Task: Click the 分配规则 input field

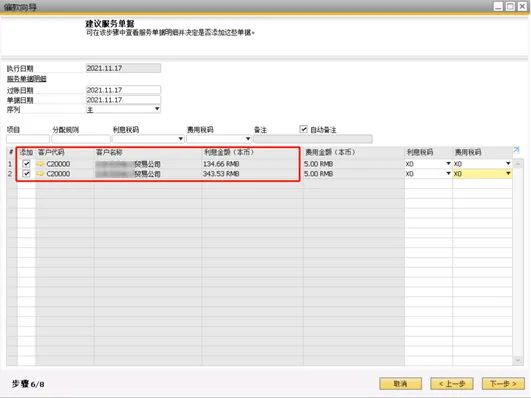Action: click(x=81, y=139)
